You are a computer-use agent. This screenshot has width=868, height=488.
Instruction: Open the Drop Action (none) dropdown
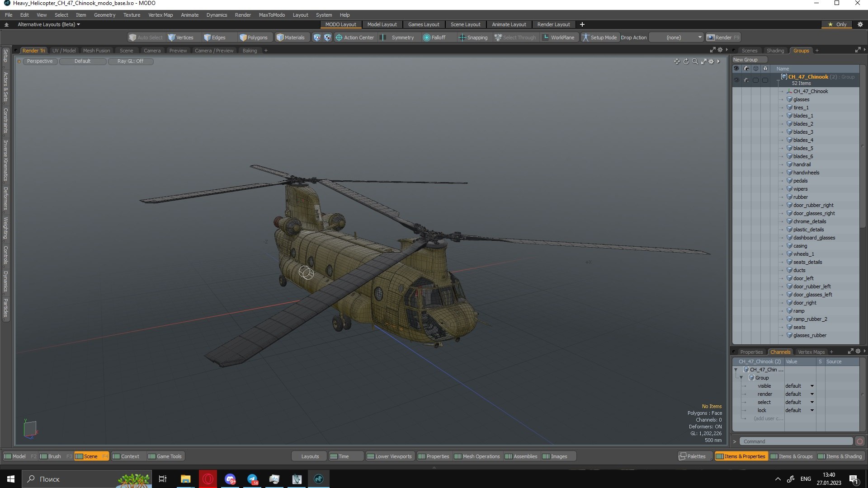click(x=676, y=38)
